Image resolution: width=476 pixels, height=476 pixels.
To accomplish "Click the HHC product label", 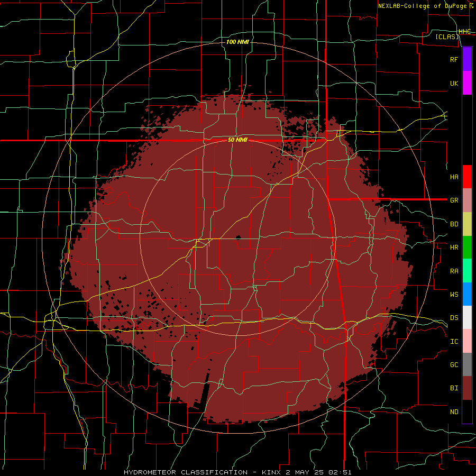I will [x=464, y=32].
